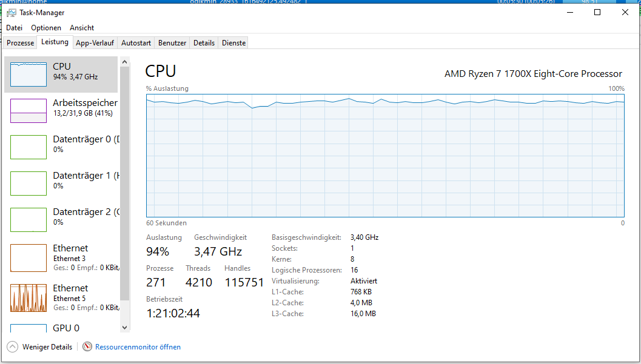
Task: Select the Ethernet 5 activity thumbnail
Action: pos(29,298)
